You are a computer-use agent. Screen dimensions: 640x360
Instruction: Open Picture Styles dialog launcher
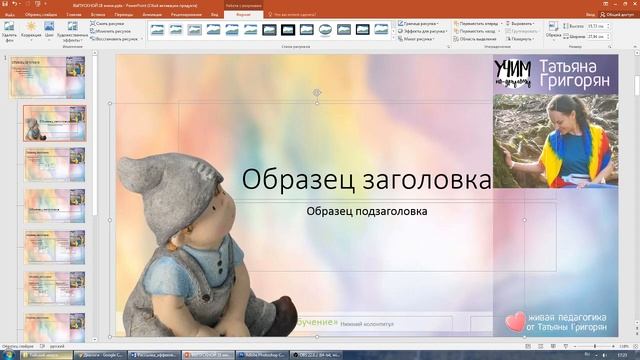pyautogui.click(x=448, y=47)
